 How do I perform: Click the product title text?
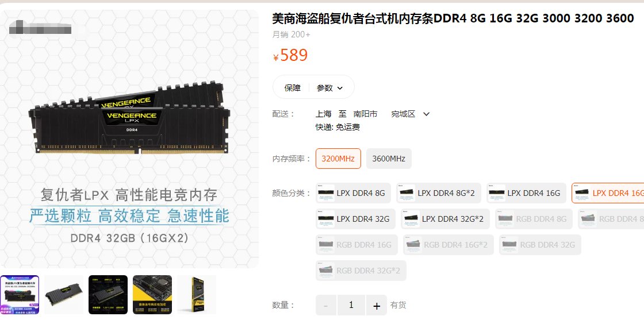point(453,18)
